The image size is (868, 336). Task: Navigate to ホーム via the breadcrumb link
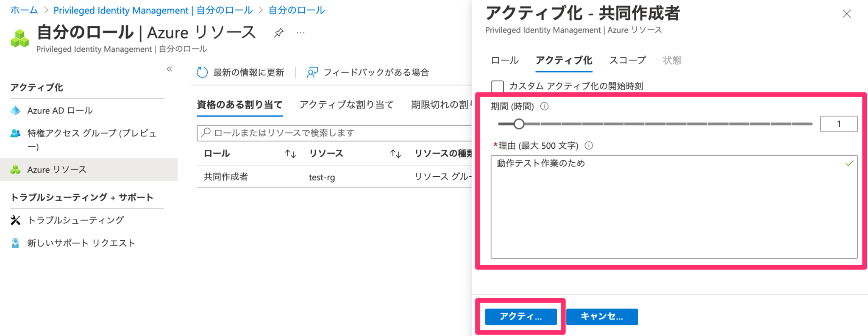[x=23, y=10]
